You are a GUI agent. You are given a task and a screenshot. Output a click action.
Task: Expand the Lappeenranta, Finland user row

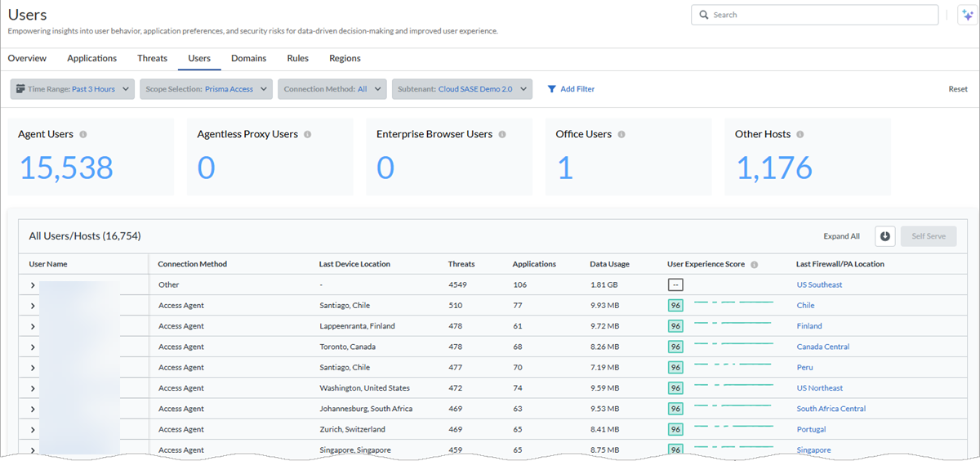tap(33, 326)
